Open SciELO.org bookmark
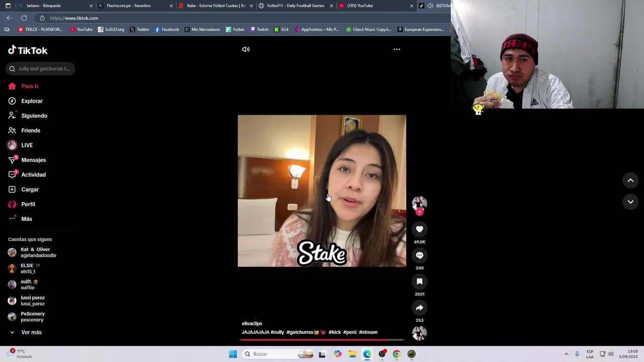644x362 pixels. [111, 30]
